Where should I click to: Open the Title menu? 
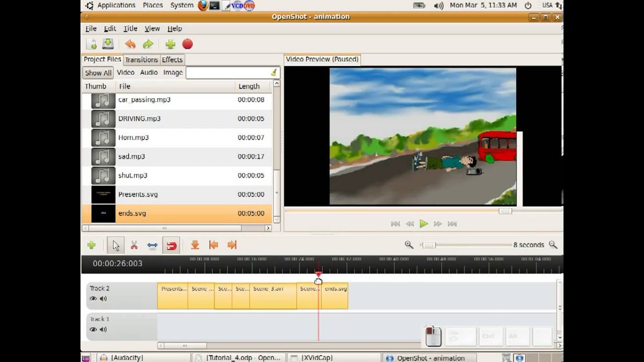click(x=130, y=29)
